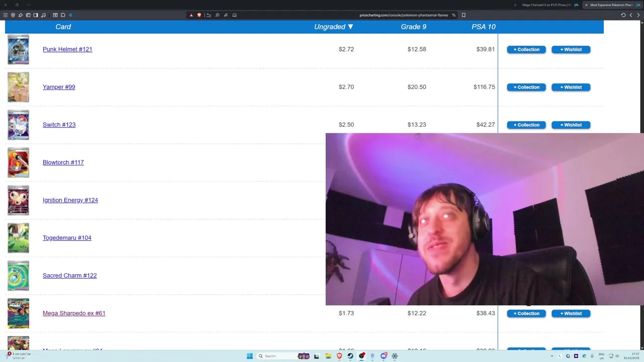This screenshot has height=362, width=644.
Task: Open the Ignition Energy #124 link
Action: [x=70, y=200]
